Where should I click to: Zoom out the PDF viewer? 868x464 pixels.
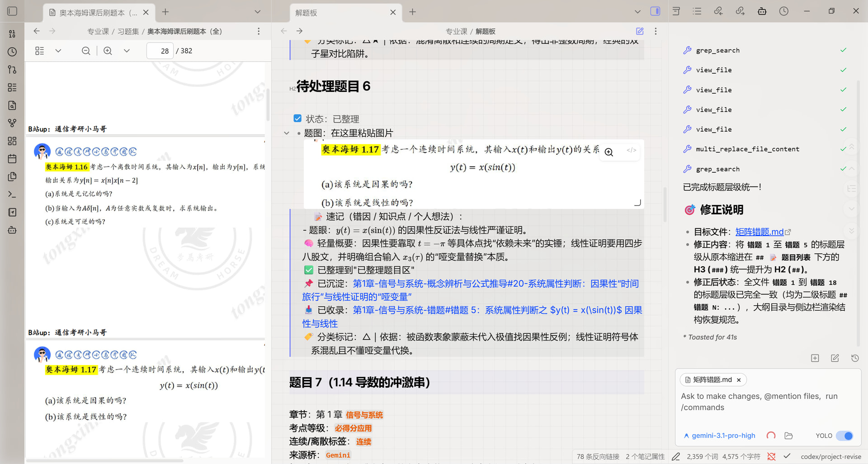(x=86, y=51)
